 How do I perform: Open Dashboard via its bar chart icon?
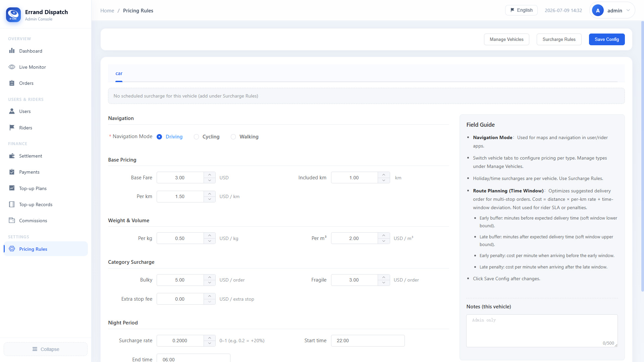point(12,51)
